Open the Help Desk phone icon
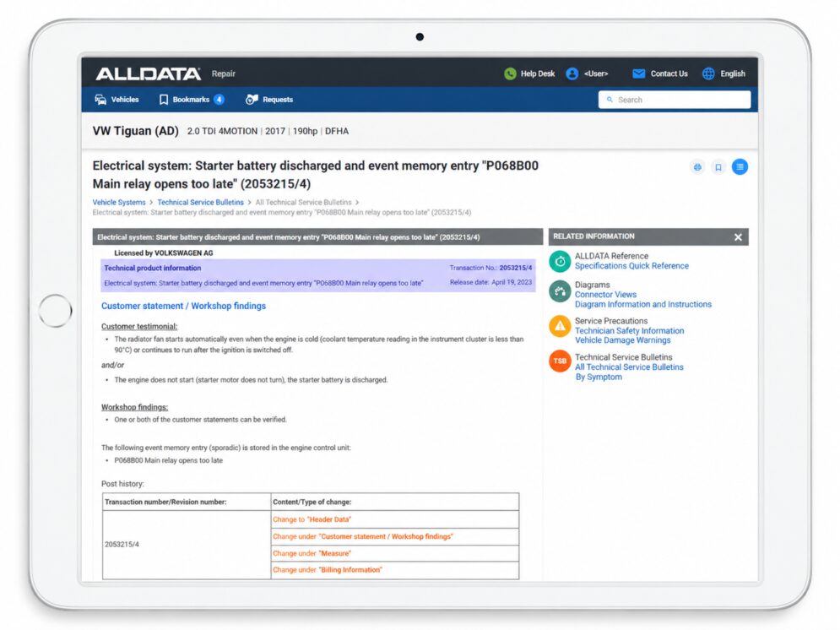Image resolution: width=840 pixels, height=630 pixels. point(510,73)
